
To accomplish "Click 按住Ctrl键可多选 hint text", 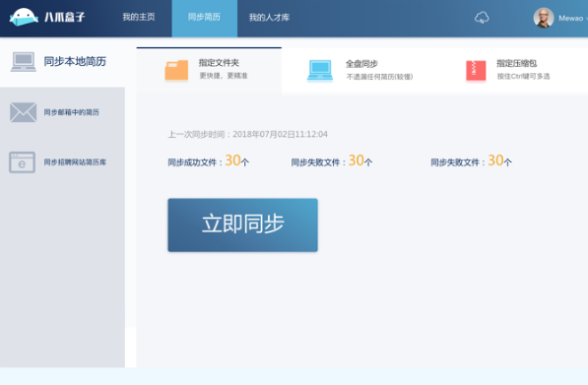I will coord(524,77).
